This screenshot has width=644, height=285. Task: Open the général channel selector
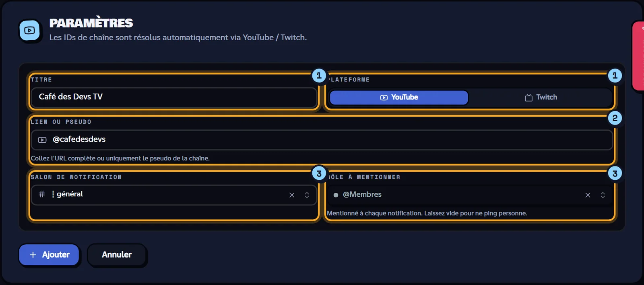174,195
